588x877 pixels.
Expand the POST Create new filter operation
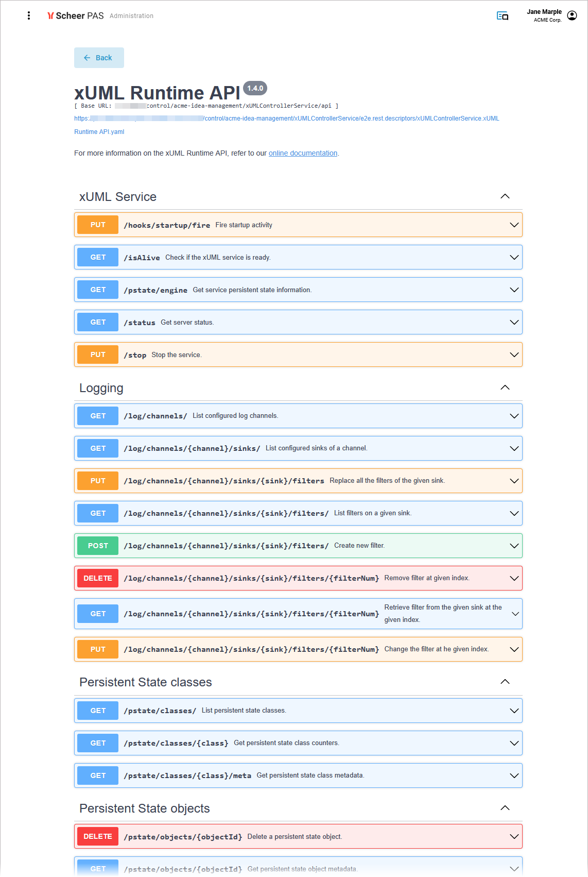coord(513,546)
